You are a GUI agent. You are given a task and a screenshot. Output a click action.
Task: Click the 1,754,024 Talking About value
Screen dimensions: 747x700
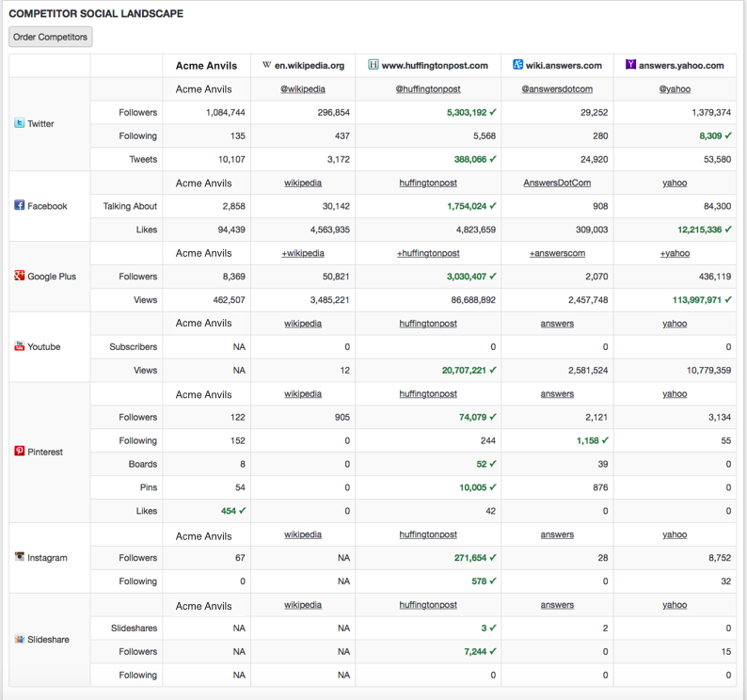tap(467, 206)
